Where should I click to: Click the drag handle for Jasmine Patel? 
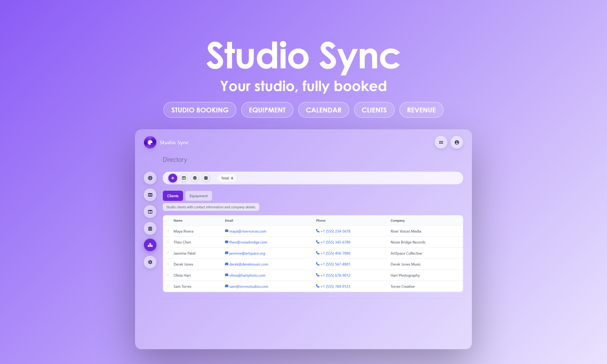168,253
